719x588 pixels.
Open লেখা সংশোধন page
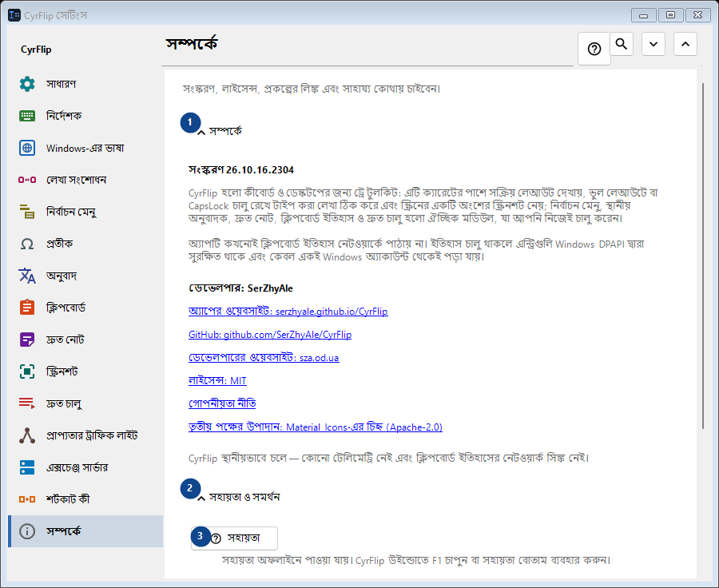click(x=85, y=180)
